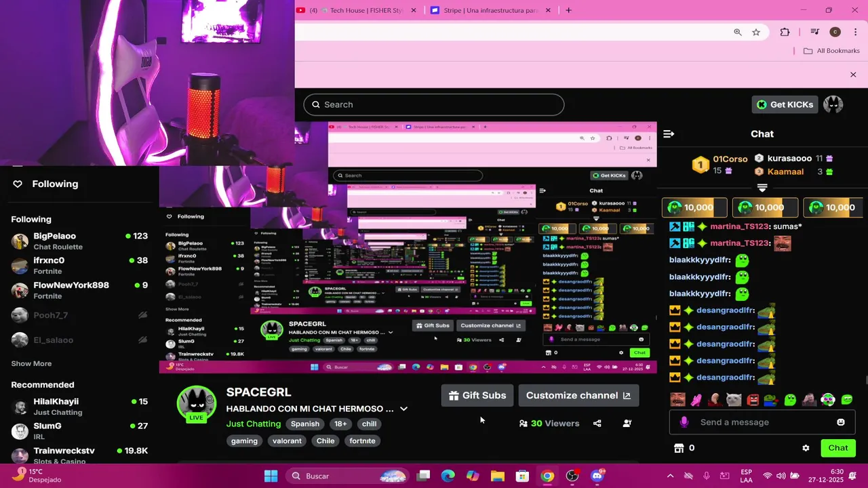
Task: Open Microsoft Edge from the taskbar
Action: 448,476
